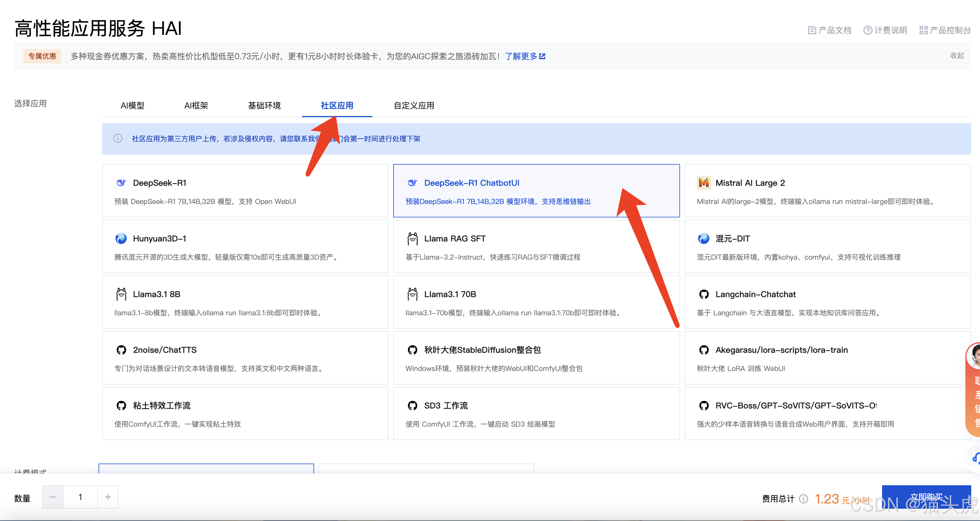Click the DeepSeek-R1 whale icon
The height and width of the screenshot is (521, 980).
[121, 183]
